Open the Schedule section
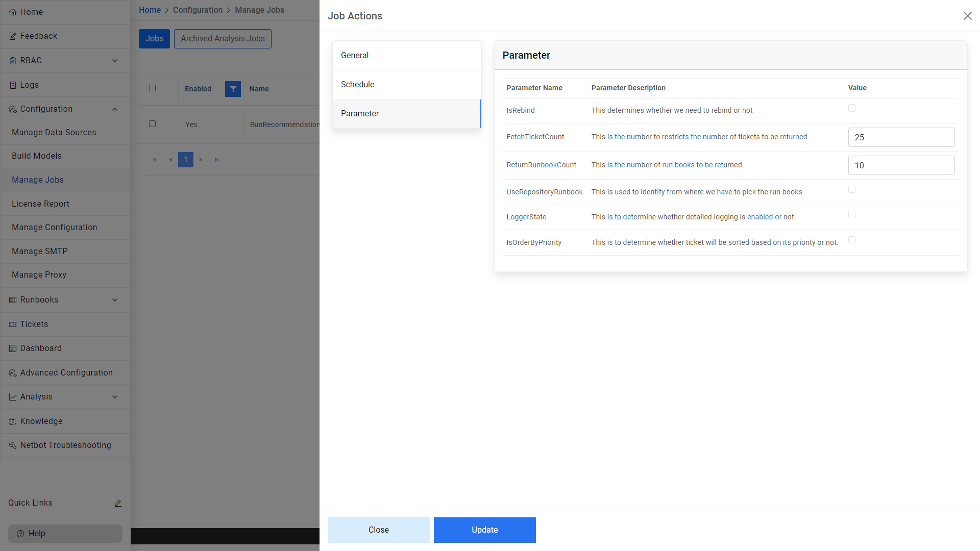 pos(407,85)
